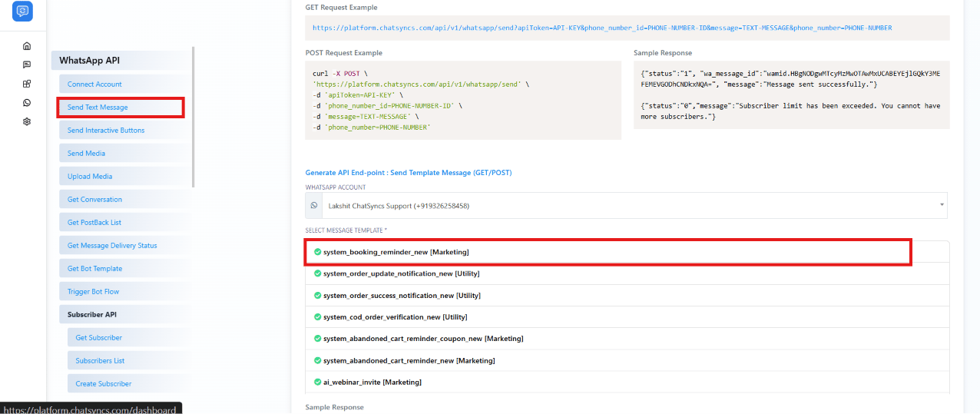Click the POST curl example code block
Screen dimensions: 980x414
click(463, 101)
